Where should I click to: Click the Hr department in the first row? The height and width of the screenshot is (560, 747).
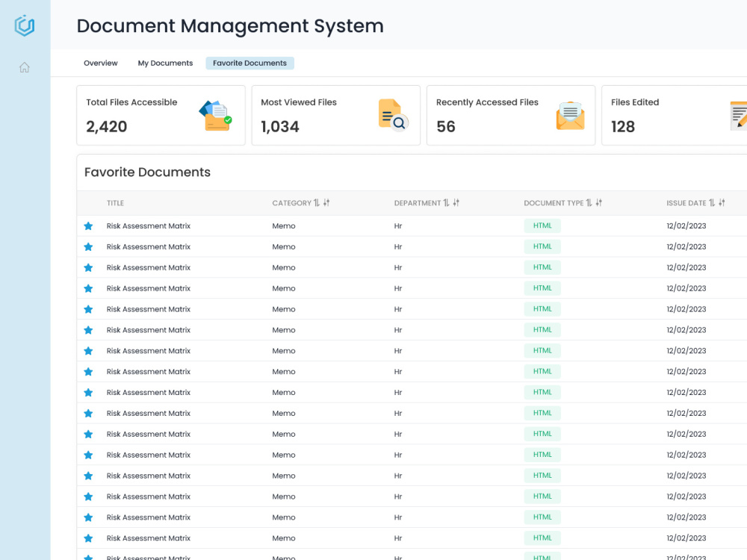[398, 226]
